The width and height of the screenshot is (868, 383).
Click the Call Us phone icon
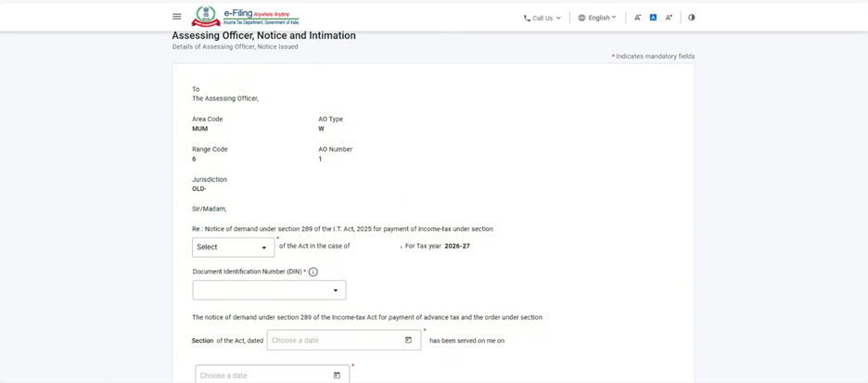point(527,18)
